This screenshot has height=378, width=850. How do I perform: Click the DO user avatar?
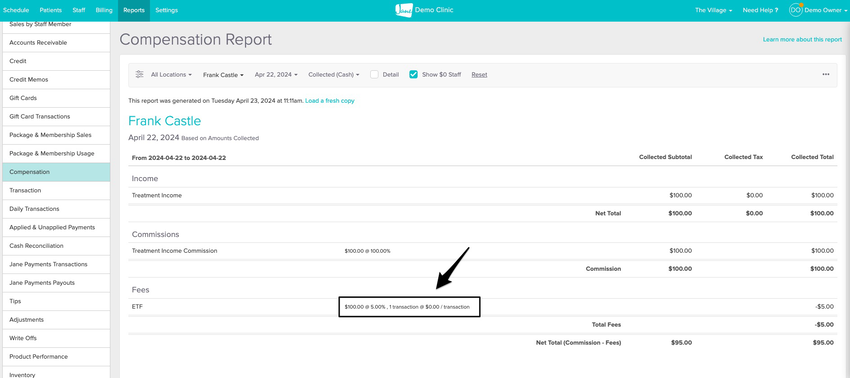pyautogui.click(x=795, y=10)
